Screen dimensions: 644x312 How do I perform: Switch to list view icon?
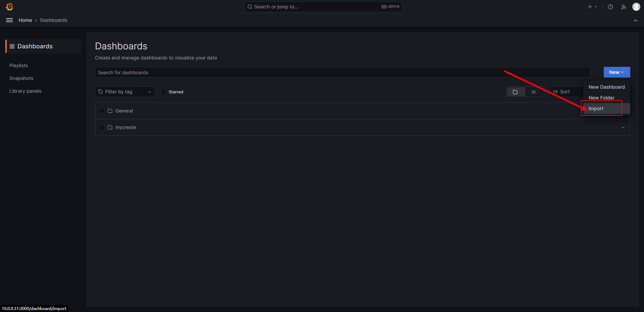(534, 92)
